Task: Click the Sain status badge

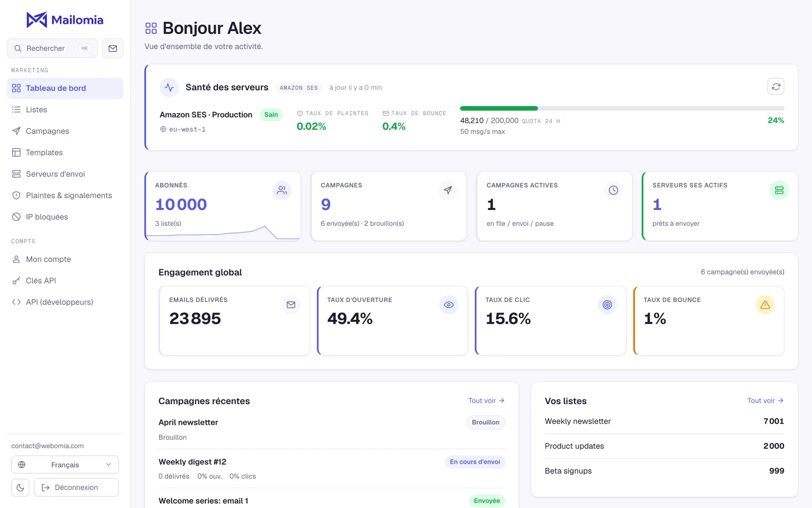Action: 271,115
